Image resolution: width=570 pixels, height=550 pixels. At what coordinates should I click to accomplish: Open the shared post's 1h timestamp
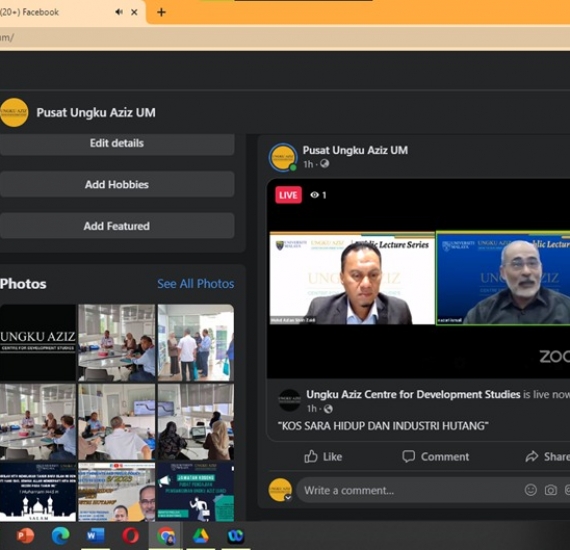point(312,409)
